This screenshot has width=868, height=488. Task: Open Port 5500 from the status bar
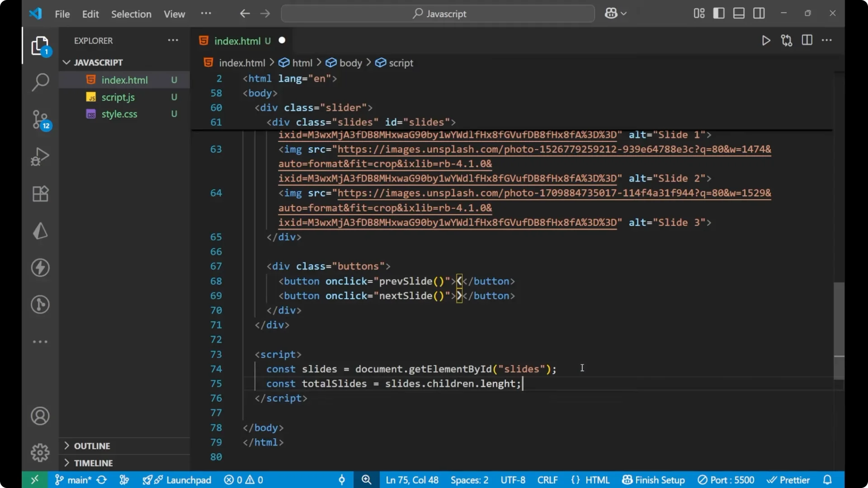[x=726, y=480]
